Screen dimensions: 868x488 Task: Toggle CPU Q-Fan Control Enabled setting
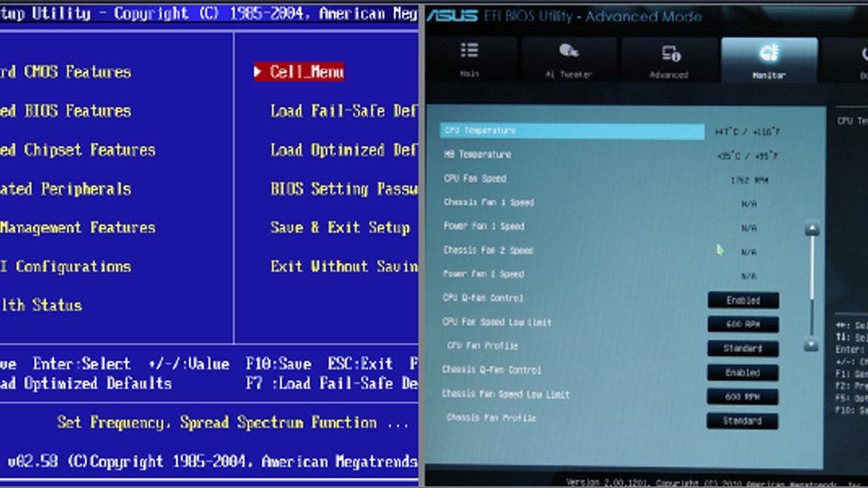pos(743,301)
